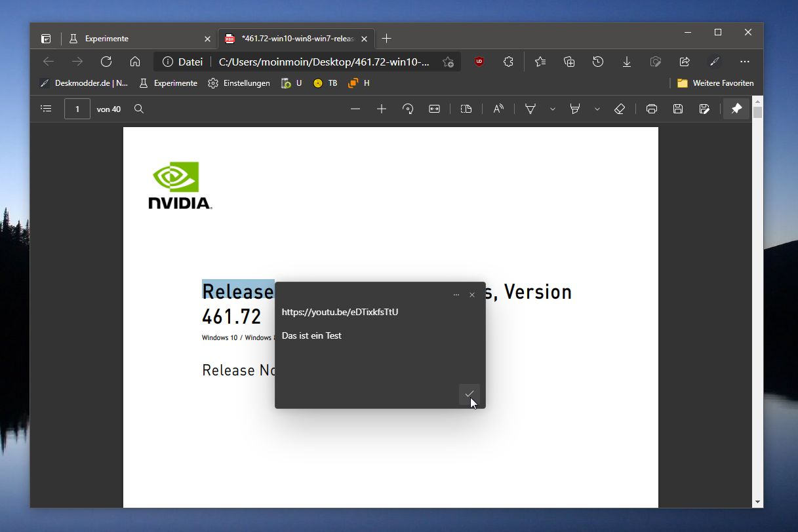The image size is (798, 532).
Task: Click the PDF page number field
Action: 77,109
